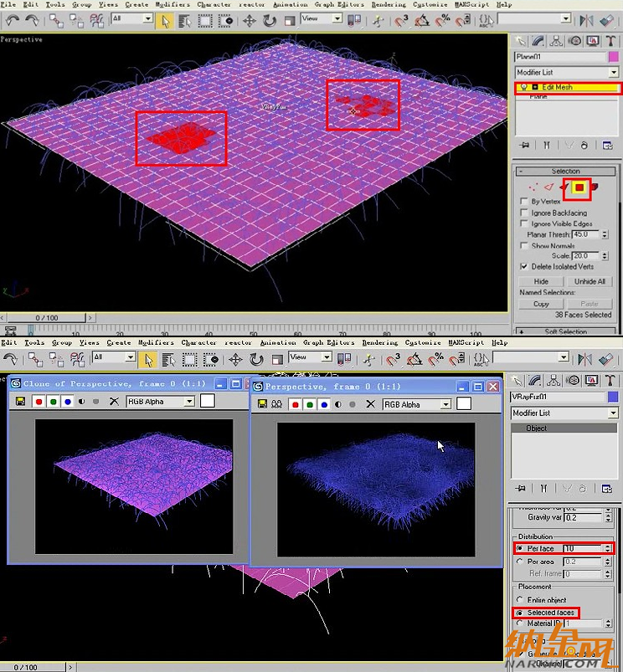
Task: Open Graph Editors menu in upper menu bar
Action: [339, 4]
